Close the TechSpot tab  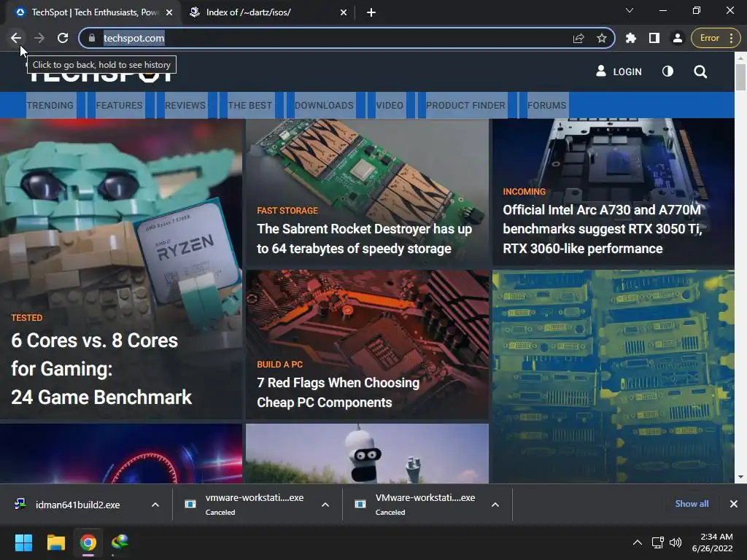(x=169, y=13)
